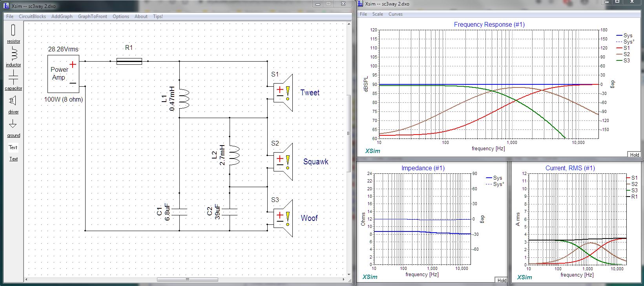Image resolution: width=644 pixels, height=286 pixels.
Task: Open the Scale menu in graph window
Action: (378, 14)
